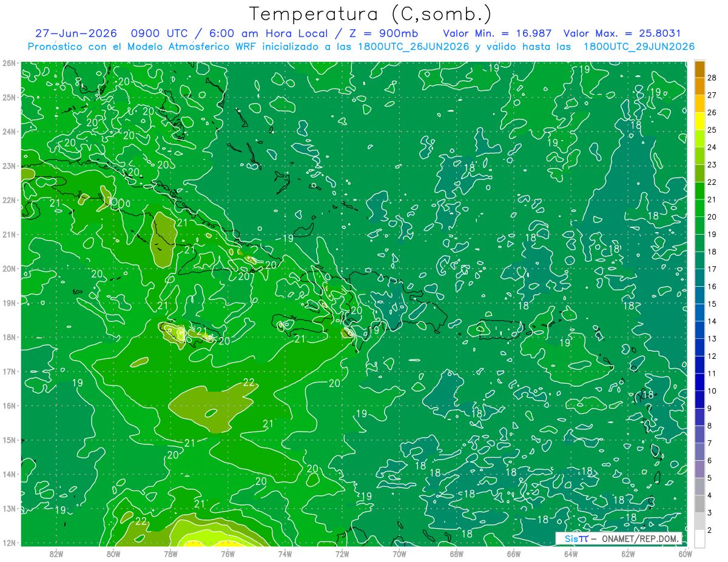Viewport: 728px width, 562px height.
Task: Click the color legend value '25'
Action: tap(712, 130)
